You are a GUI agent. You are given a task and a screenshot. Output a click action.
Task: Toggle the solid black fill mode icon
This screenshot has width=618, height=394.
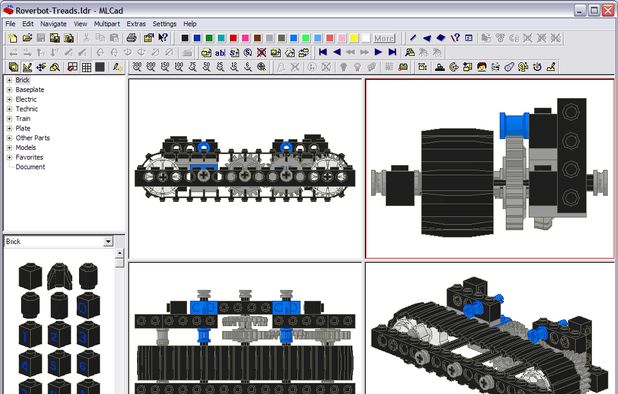pyautogui.click(x=100, y=67)
